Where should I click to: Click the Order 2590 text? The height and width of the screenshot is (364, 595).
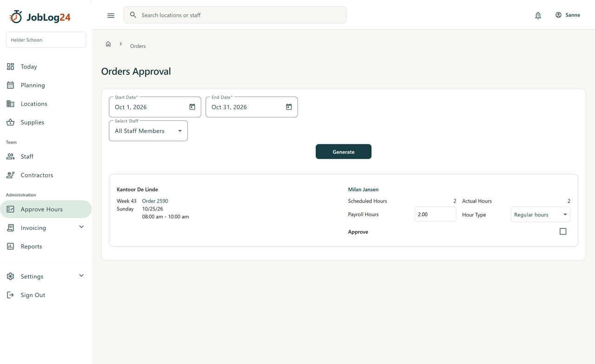pos(155,201)
